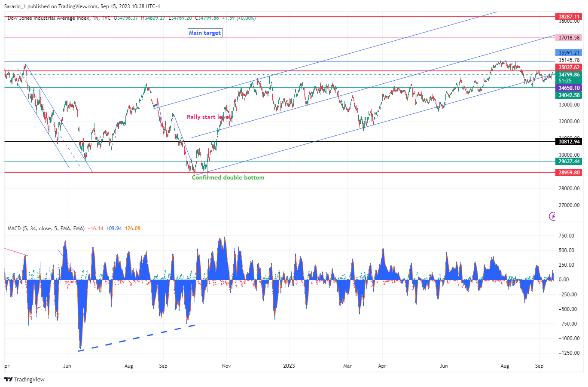Viewport: 588px width, 387px height.
Task: Click the change value +1.59 (+0.00%)
Action: (x=239, y=18)
